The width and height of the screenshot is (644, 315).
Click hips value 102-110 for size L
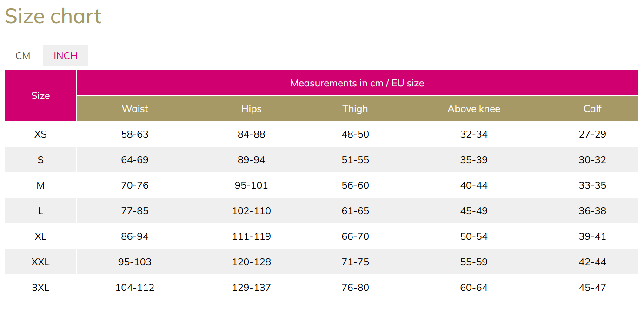(x=252, y=211)
